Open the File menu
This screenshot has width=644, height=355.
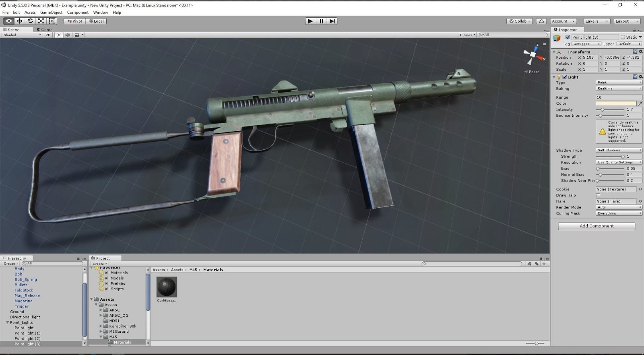5,12
